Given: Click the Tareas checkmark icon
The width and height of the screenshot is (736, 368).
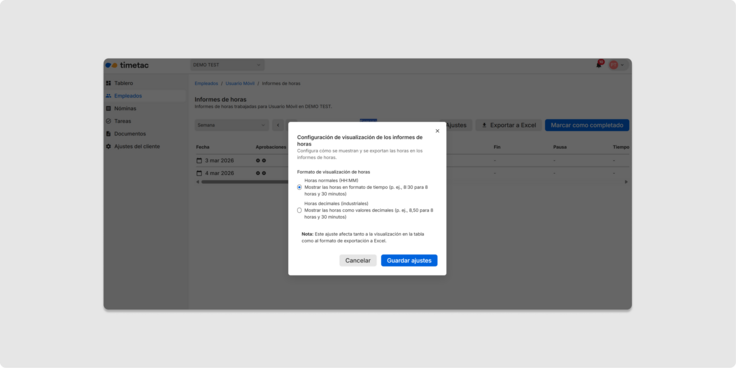Looking at the screenshot, I should [x=108, y=121].
